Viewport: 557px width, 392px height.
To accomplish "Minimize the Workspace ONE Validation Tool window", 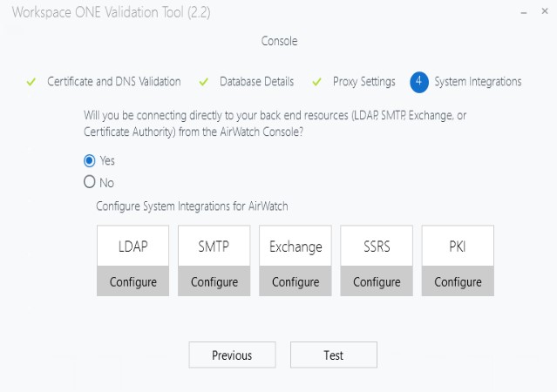I will pyautogui.click(x=521, y=13).
